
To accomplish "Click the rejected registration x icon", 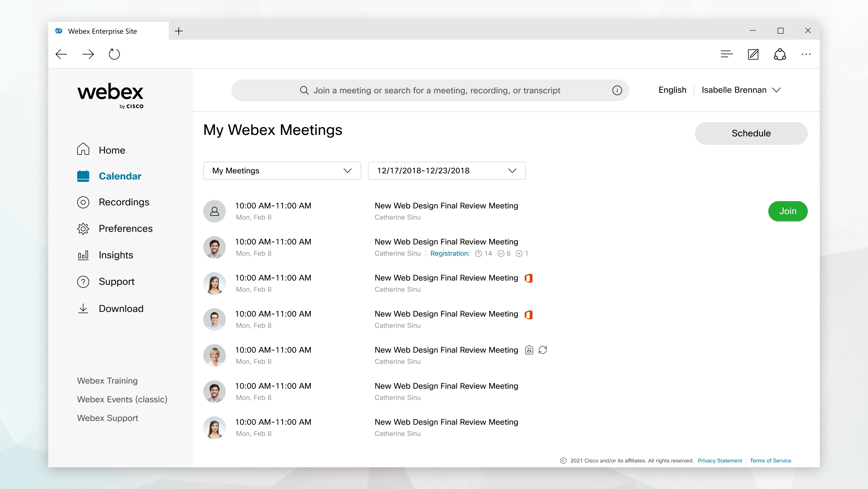I will (519, 254).
